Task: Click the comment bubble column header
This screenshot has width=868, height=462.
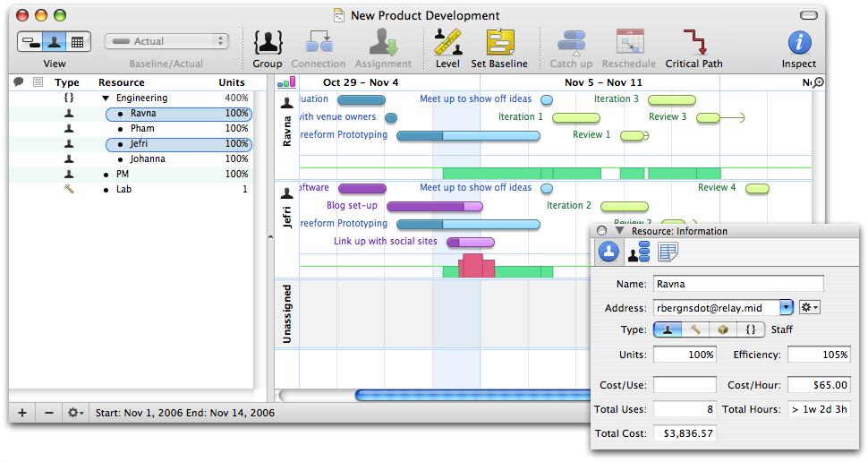Action: (19, 82)
